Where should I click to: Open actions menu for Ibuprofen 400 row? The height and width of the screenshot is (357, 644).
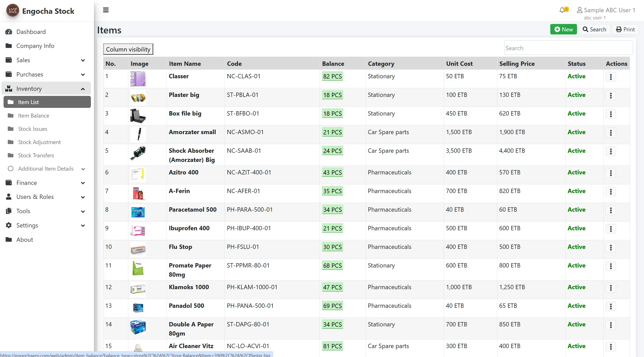point(611,229)
